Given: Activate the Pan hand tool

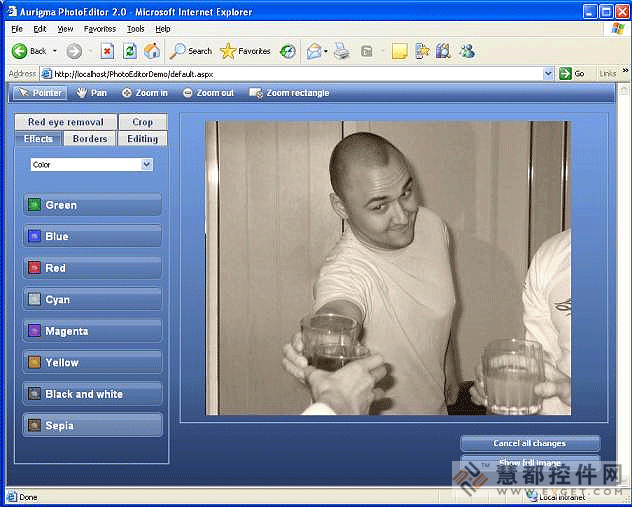Looking at the screenshot, I should [92, 93].
